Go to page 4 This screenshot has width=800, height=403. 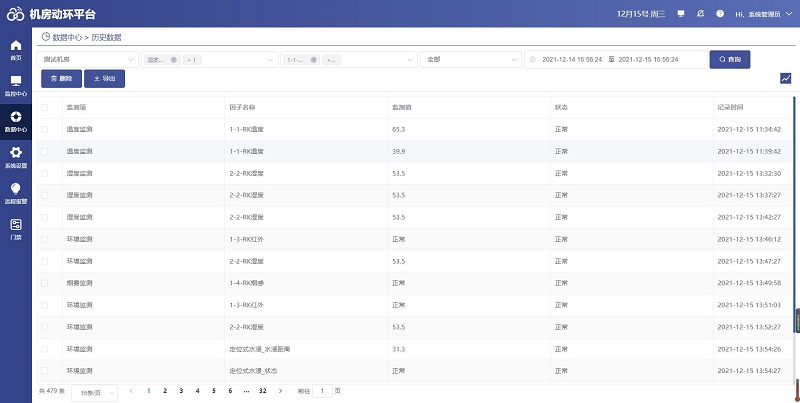197,391
